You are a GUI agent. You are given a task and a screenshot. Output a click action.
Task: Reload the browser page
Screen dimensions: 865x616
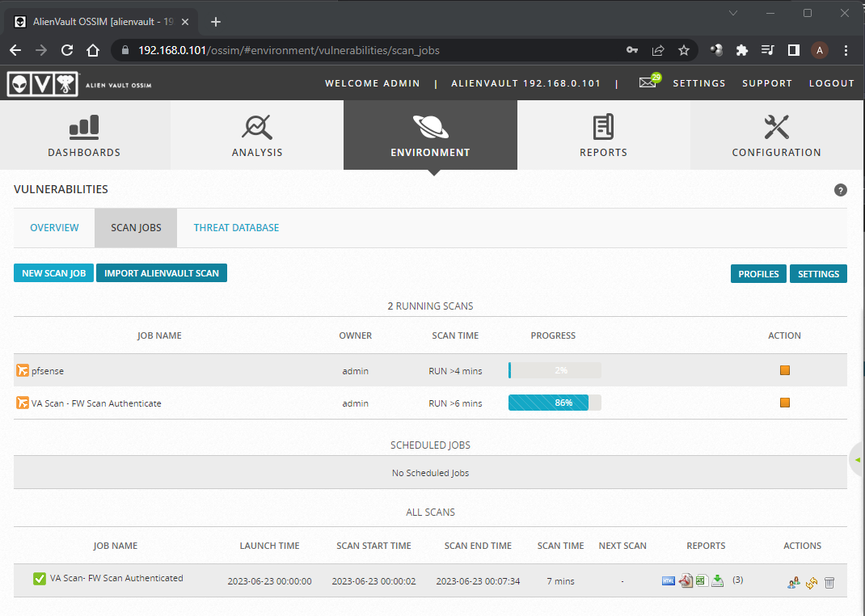(67, 50)
